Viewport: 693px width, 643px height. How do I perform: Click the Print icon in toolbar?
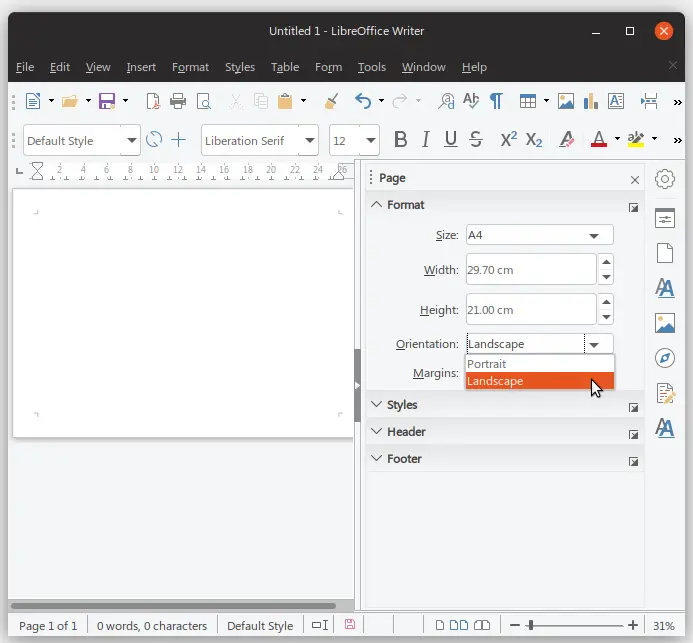click(x=178, y=101)
